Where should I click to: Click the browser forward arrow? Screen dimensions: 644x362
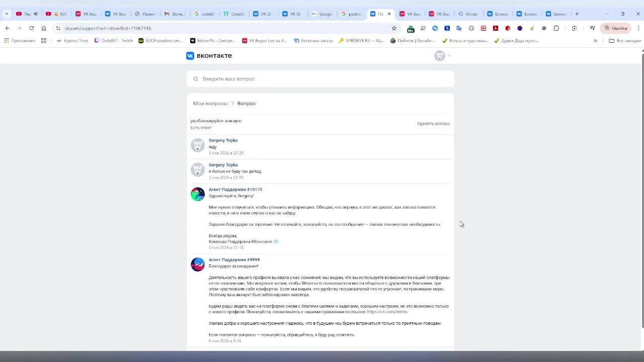click(x=20, y=28)
